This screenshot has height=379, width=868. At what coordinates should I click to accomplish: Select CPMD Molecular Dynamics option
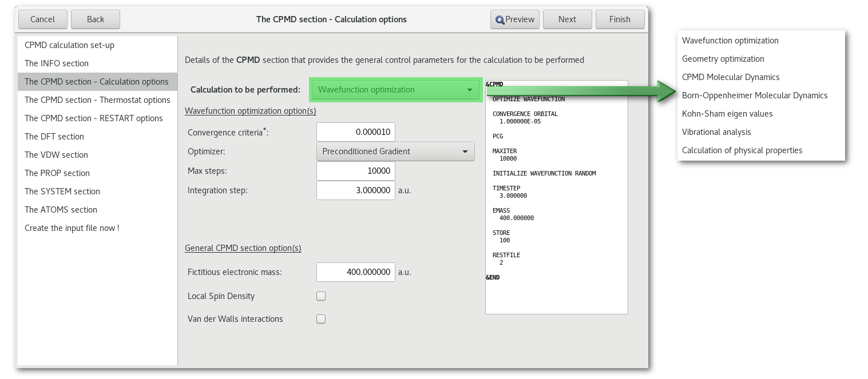click(730, 77)
